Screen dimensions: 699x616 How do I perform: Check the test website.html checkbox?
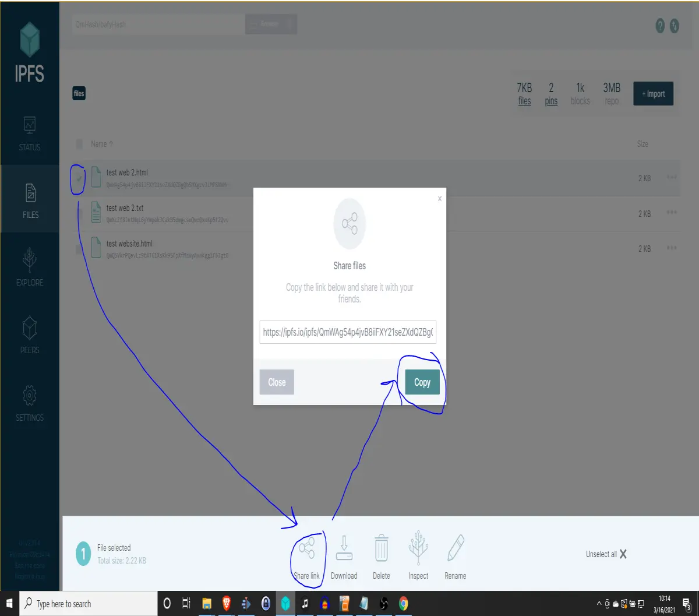(x=79, y=249)
